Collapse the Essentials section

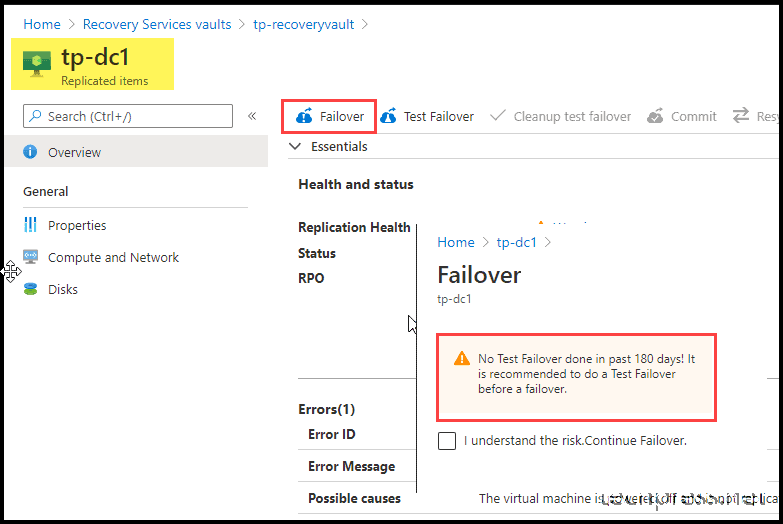point(296,146)
